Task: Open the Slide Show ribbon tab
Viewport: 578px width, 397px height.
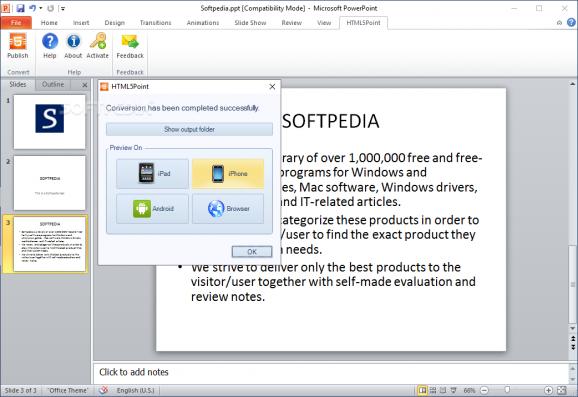Action: coord(250,23)
